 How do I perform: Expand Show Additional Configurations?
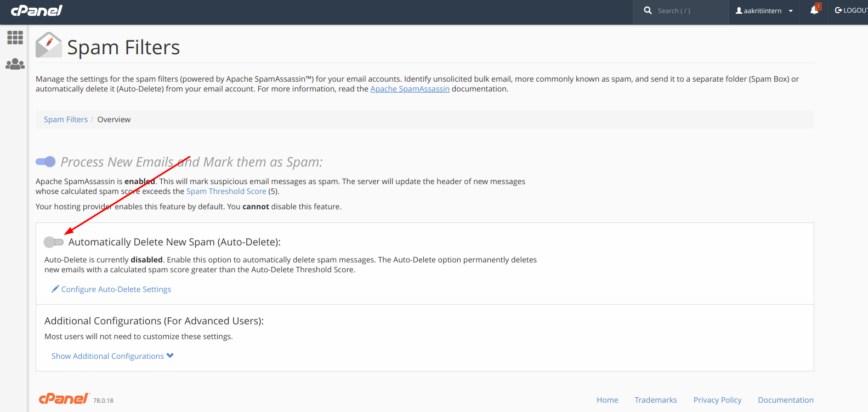click(x=112, y=356)
